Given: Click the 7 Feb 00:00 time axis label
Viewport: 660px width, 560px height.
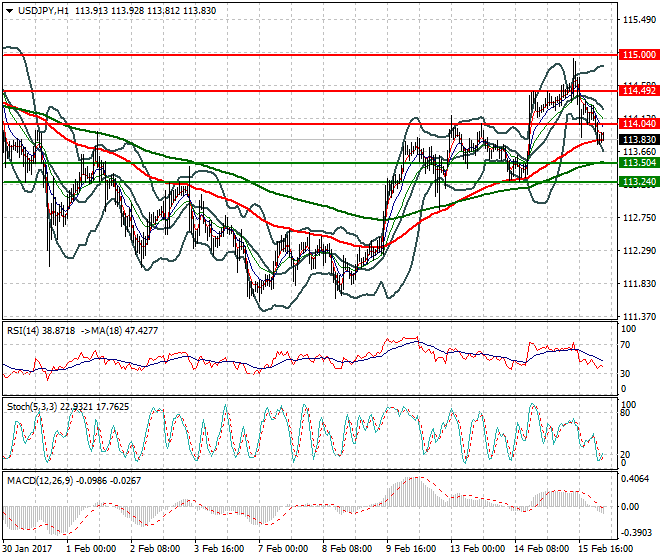Looking at the screenshot, I should point(283,549).
